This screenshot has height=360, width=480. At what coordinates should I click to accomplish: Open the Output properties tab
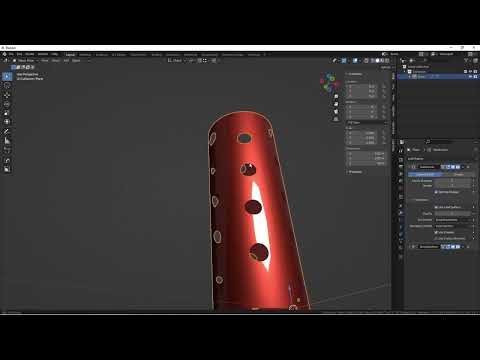pos(401,166)
